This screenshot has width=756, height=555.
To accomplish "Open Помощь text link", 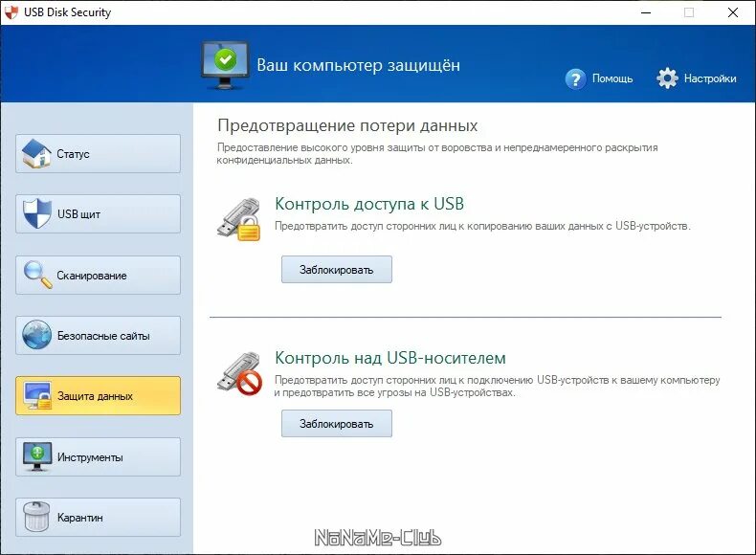I will tap(612, 78).
